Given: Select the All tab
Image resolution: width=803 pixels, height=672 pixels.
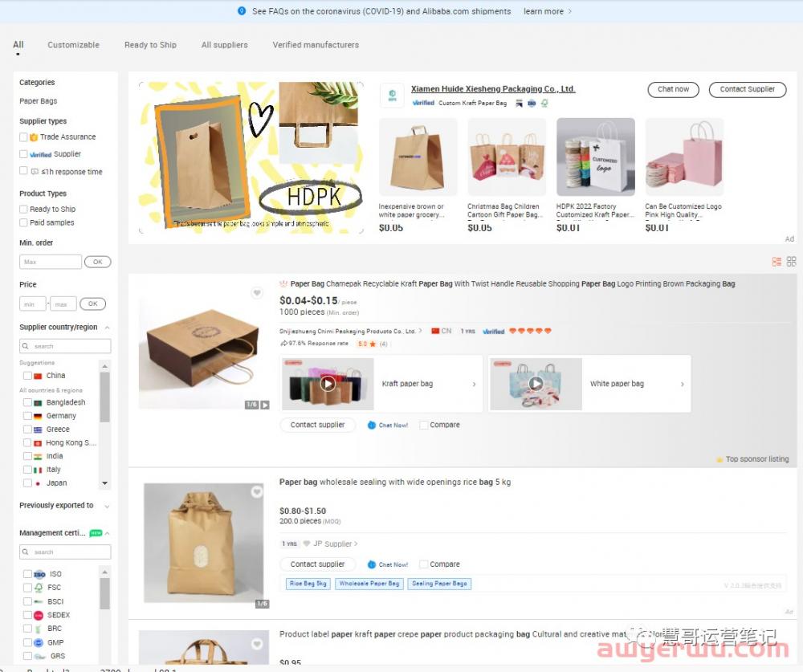Looking at the screenshot, I should 18,45.
